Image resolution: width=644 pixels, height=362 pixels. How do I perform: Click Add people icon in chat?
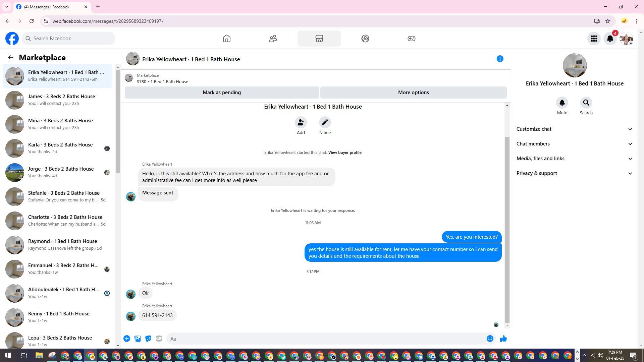click(x=301, y=123)
